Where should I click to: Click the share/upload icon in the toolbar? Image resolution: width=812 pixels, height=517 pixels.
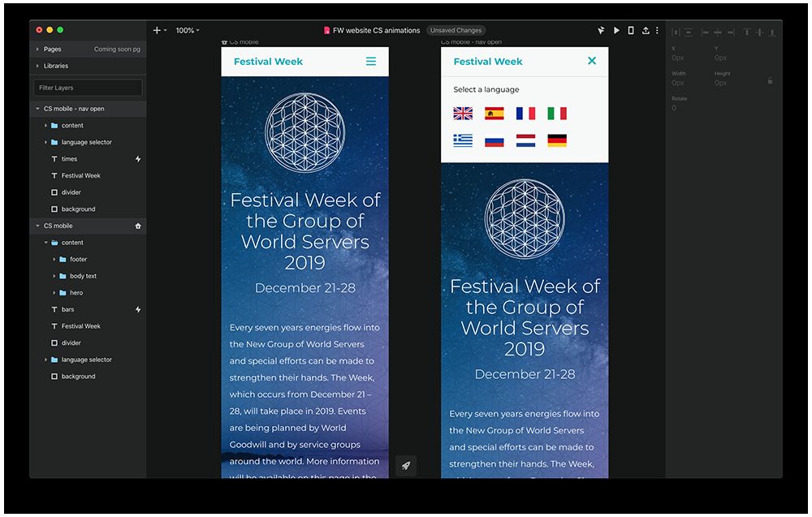pyautogui.click(x=646, y=31)
